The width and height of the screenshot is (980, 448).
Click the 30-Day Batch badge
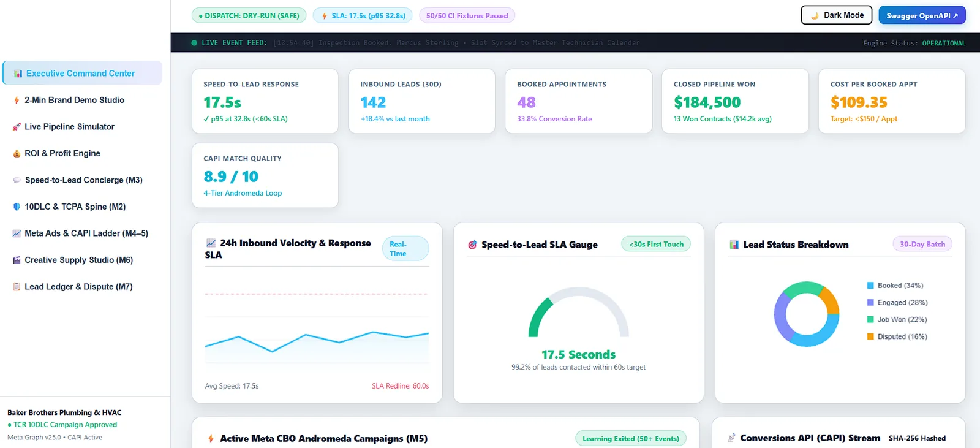[922, 244]
